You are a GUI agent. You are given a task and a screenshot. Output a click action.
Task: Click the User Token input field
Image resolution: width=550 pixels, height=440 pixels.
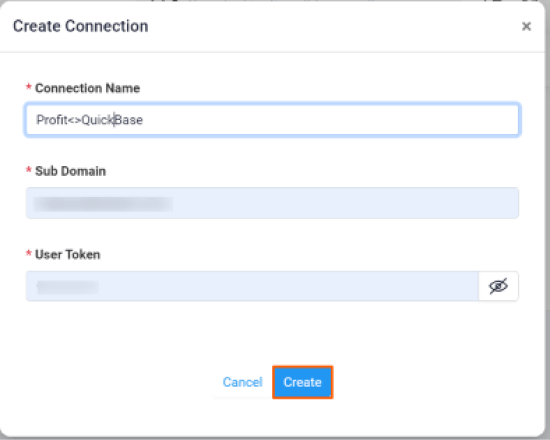click(x=253, y=286)
